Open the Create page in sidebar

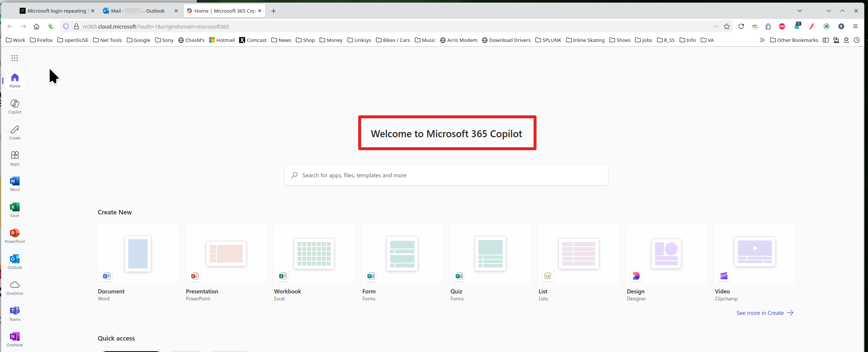[15, 132]
